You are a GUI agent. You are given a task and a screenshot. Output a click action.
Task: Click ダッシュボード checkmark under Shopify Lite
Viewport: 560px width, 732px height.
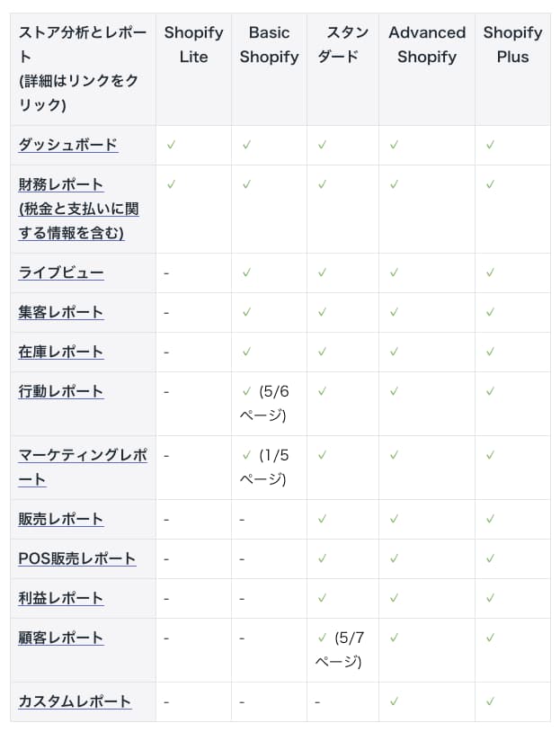tap(171, 145)
